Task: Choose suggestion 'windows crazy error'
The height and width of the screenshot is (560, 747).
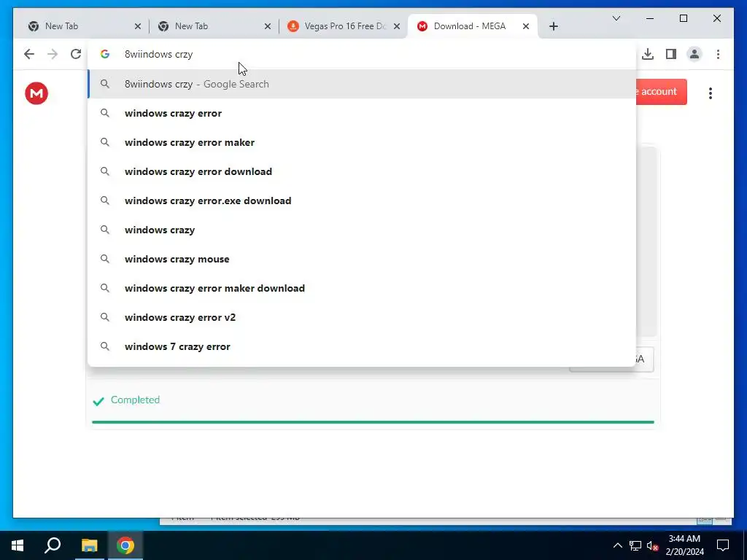Action: pos(362,113)
